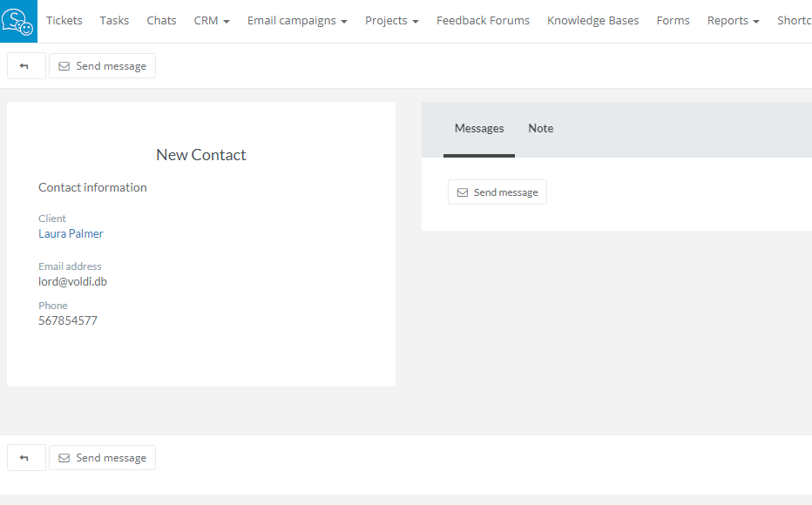
Task: Click the bottom back arrow icon
Action: tap(25, 458)
